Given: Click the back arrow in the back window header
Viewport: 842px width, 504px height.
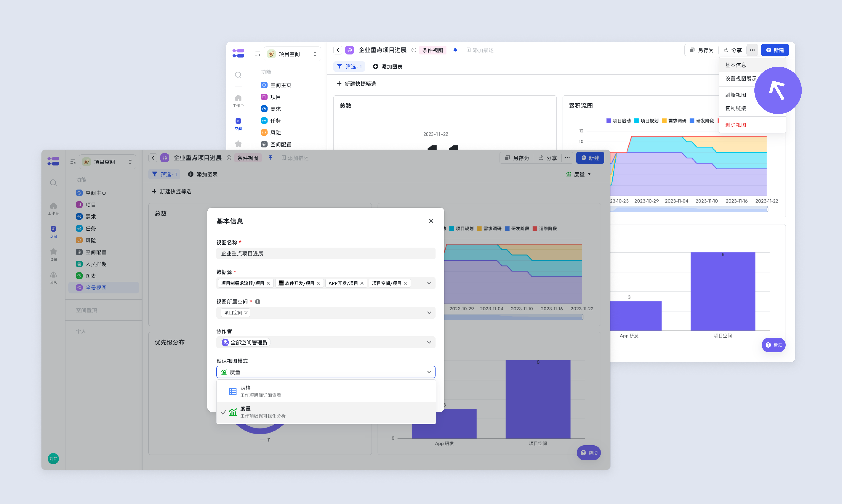Looking at the screenshot, I should point(338,50).
